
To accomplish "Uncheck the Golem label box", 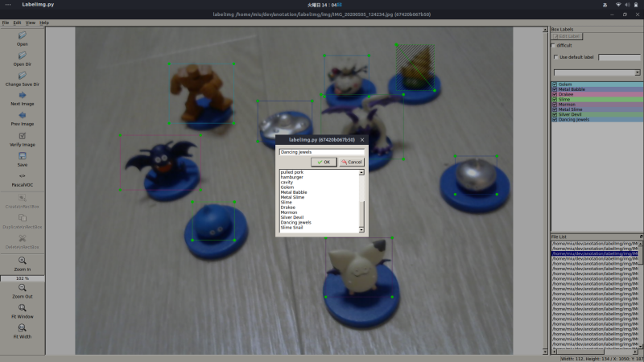I will point(555,84).
